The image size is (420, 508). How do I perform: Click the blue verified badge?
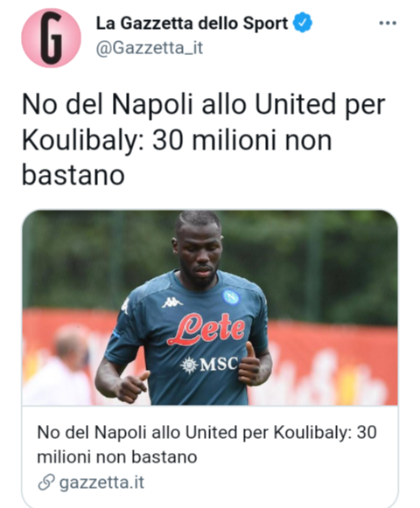click(x=303, y=23)
